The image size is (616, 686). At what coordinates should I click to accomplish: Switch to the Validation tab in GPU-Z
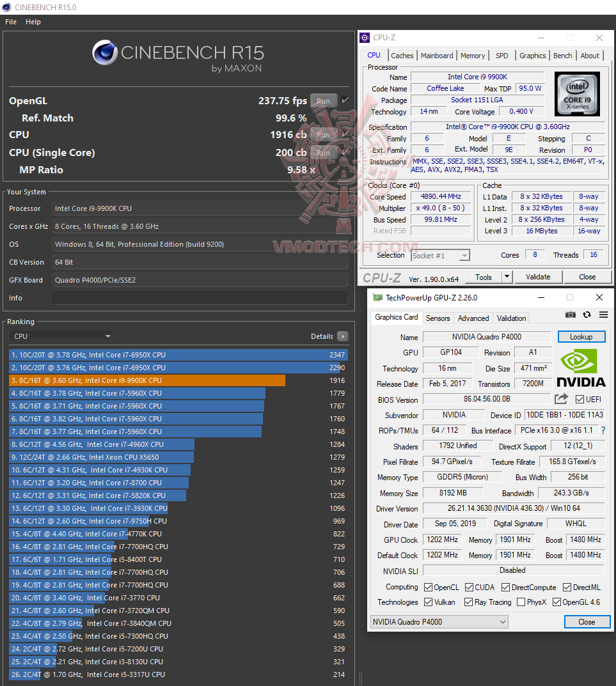(x=511, y=318)
